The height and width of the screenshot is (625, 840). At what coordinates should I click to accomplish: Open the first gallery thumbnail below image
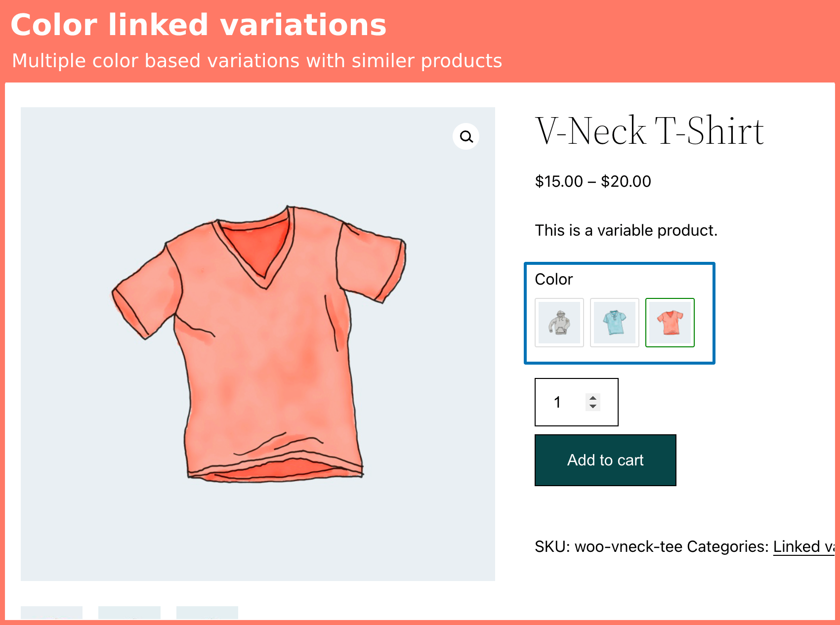pyautogui.click(x=51, y=613)
